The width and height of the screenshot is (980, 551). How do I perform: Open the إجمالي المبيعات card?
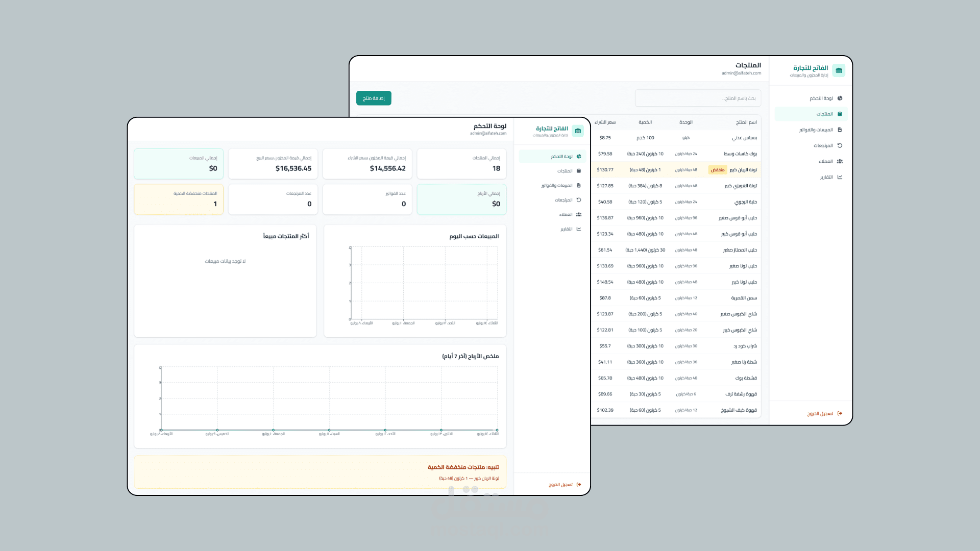[x=179, y=164]
